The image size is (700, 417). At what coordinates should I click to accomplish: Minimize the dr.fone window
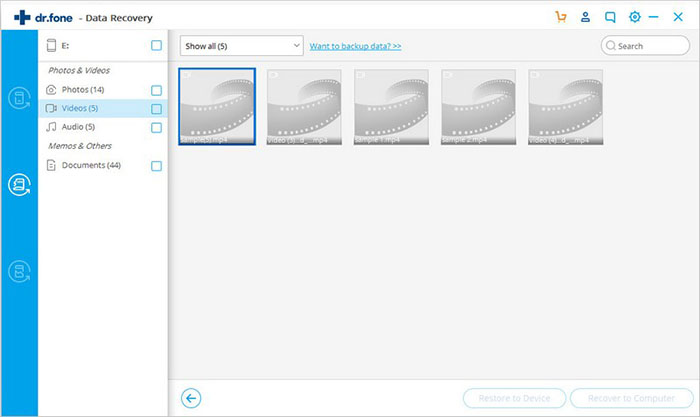pyautogui.click(x=654, y=17)
